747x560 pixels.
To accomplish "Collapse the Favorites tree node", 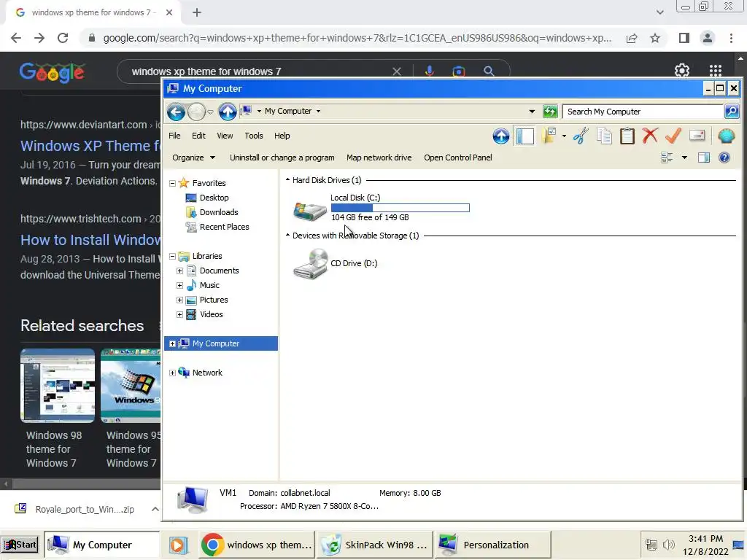I will [172, 183].
